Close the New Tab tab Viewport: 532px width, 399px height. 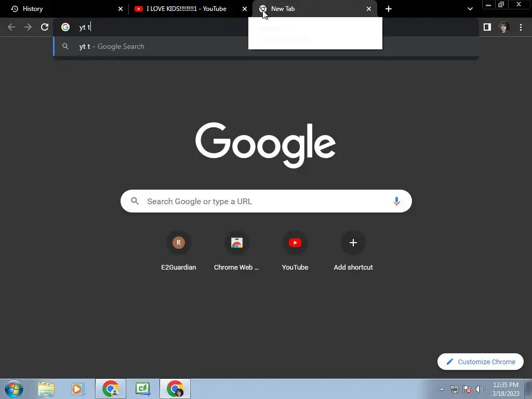click(369, 9)
